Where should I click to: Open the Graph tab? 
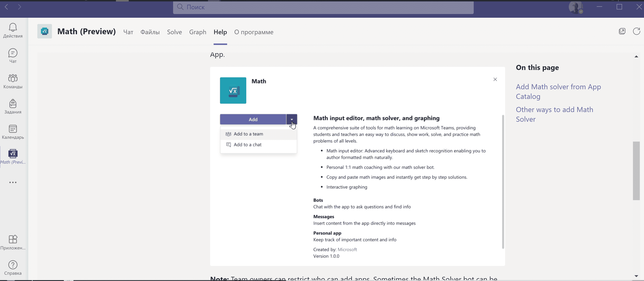click(197, 32)
